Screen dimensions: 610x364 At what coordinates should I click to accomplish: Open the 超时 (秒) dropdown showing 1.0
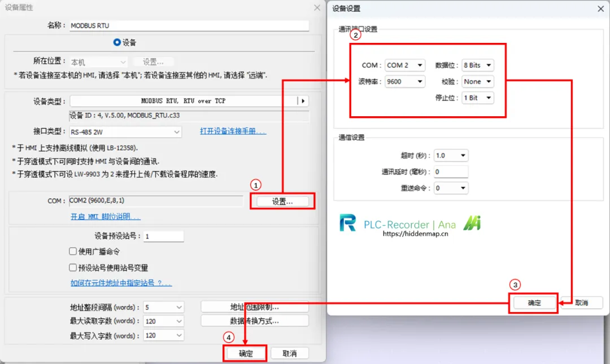[451, 155]
